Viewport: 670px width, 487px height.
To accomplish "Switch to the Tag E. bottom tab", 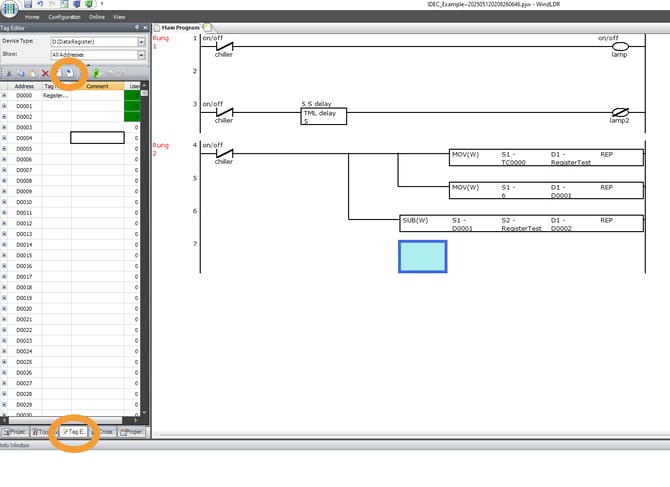I will pos(73,432).
